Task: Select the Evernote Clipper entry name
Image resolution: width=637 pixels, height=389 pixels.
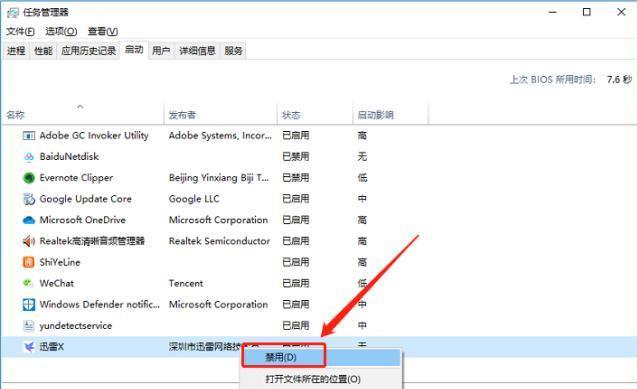Action: (x=76, y=178)
